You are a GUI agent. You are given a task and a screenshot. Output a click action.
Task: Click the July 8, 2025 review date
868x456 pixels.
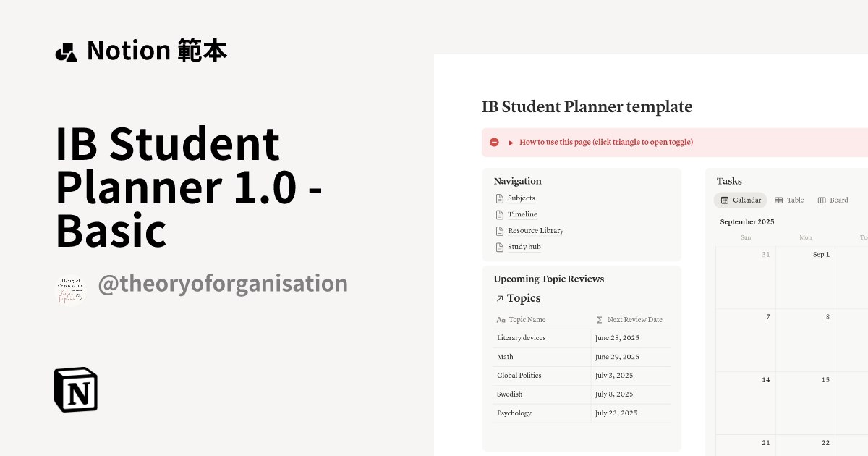click(x=614, y=394)
